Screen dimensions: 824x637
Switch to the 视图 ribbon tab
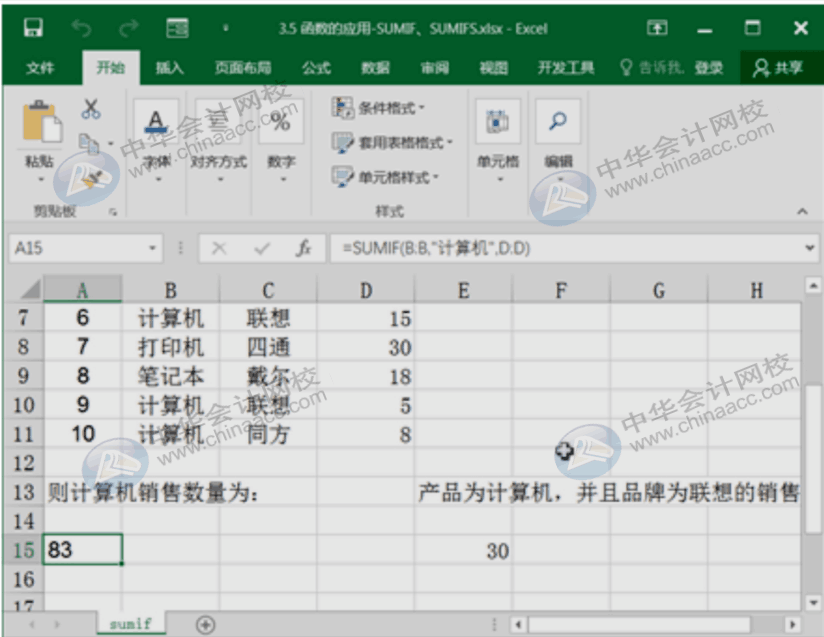[493, 67]
